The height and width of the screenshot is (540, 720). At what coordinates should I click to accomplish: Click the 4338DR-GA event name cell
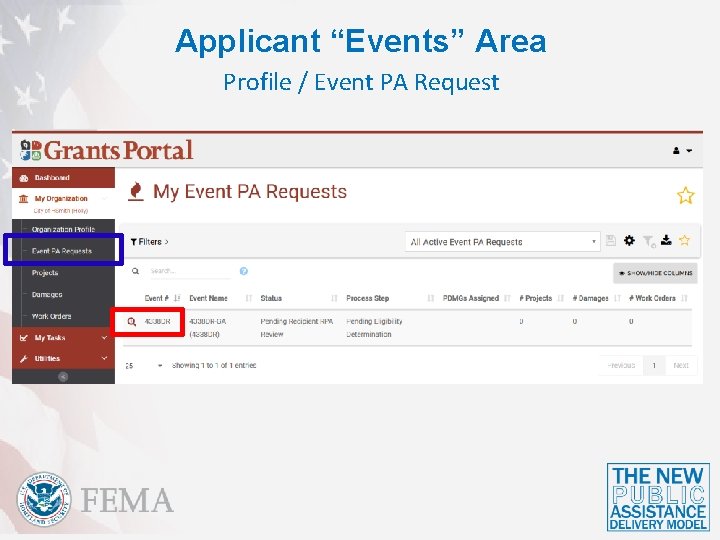click(x=208, y=328)
